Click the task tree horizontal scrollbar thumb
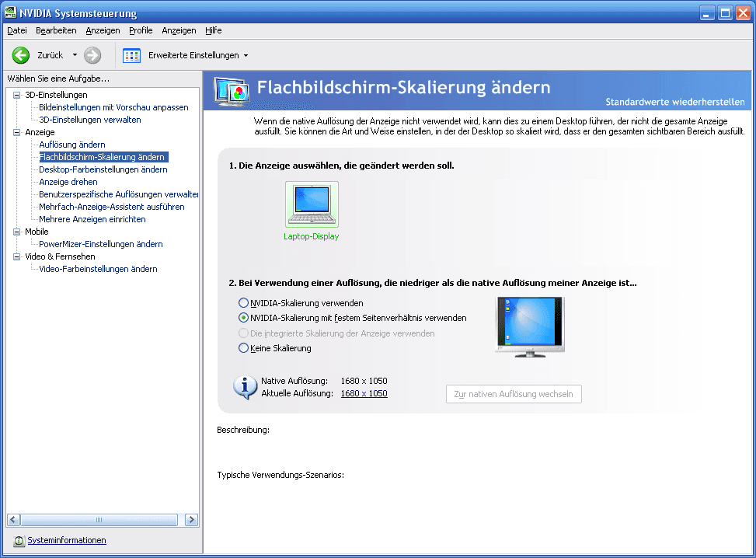The width and height of the screenshot is (756, 558). (99, 520)
